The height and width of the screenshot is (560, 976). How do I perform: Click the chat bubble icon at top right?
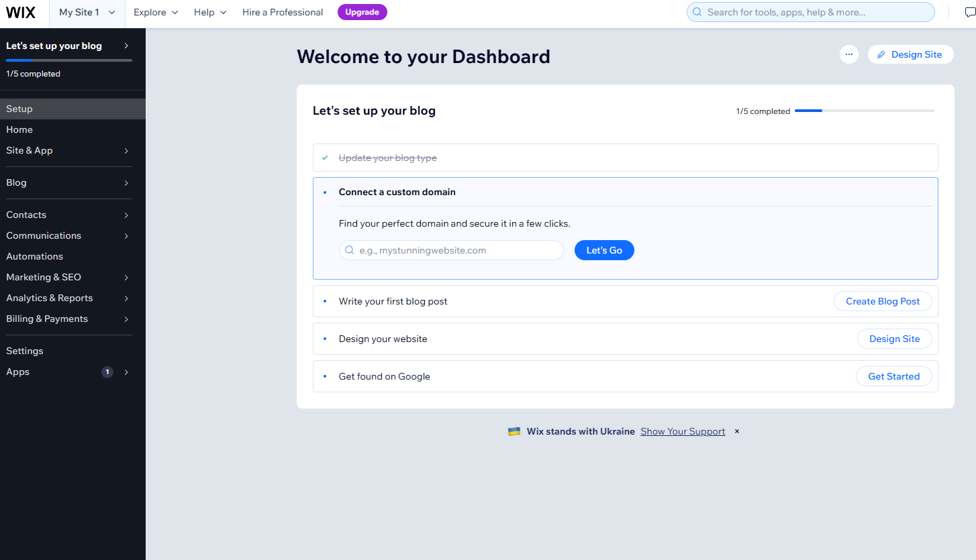click(x=970, y=12)
